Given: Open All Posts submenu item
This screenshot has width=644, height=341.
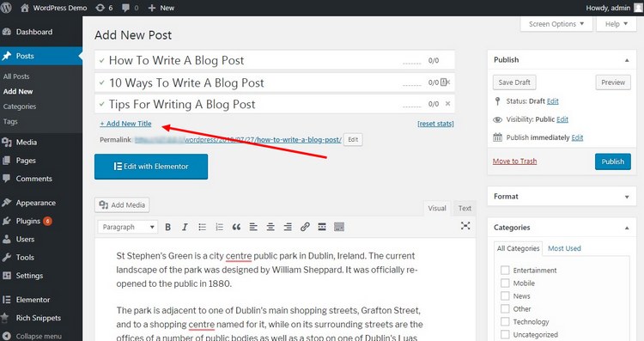Looking at the screenshot, I should point(16,76).
